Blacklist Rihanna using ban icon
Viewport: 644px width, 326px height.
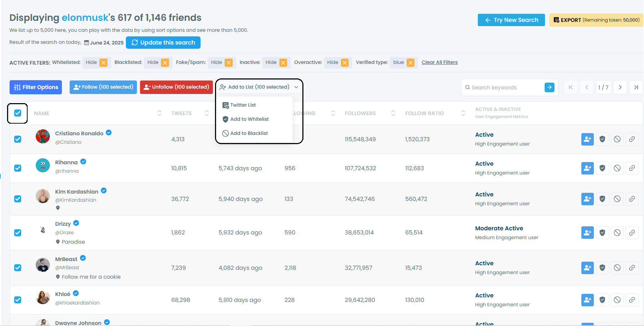pyautogui.click(x=617, y=168)
